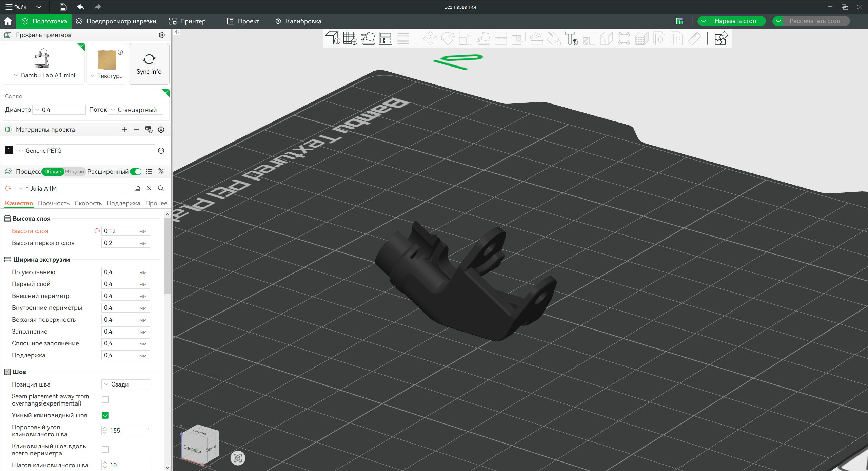Click the Add model cube icon

point(332,38)
